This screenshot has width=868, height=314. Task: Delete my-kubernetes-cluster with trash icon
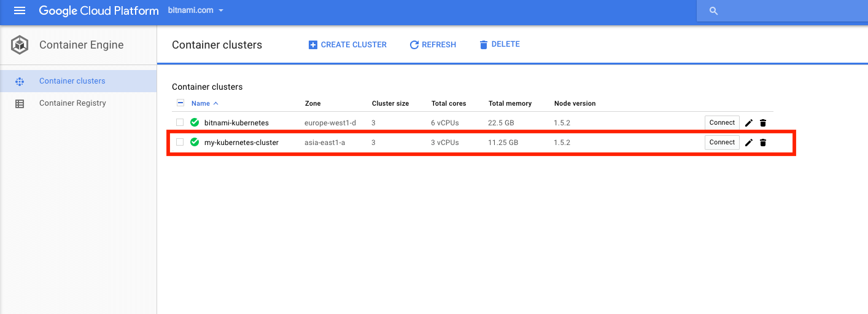[763, 143]
